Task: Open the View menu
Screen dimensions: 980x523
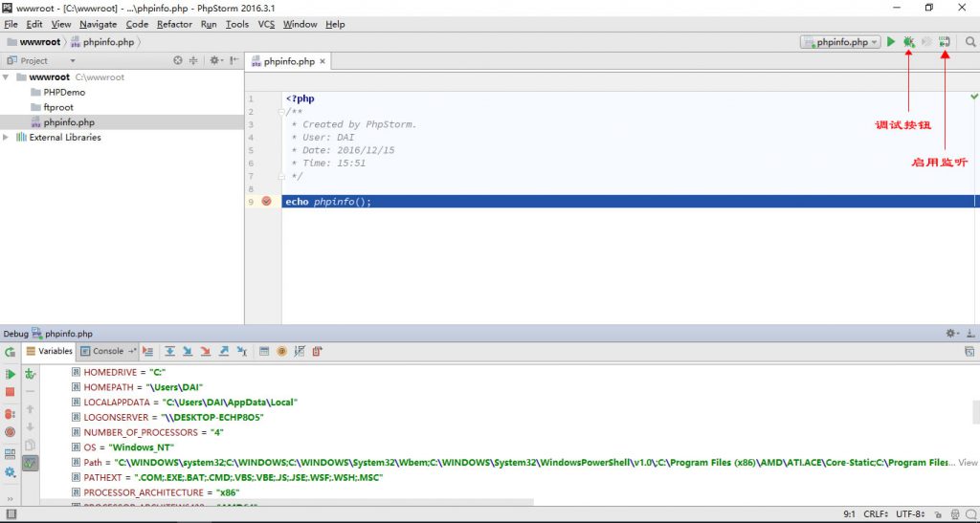Action: click(x=61, y=24)
